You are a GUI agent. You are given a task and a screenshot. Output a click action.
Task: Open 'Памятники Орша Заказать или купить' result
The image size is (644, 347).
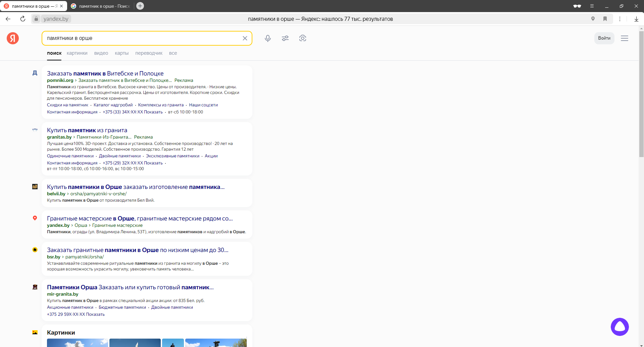(x=130, y=287)
